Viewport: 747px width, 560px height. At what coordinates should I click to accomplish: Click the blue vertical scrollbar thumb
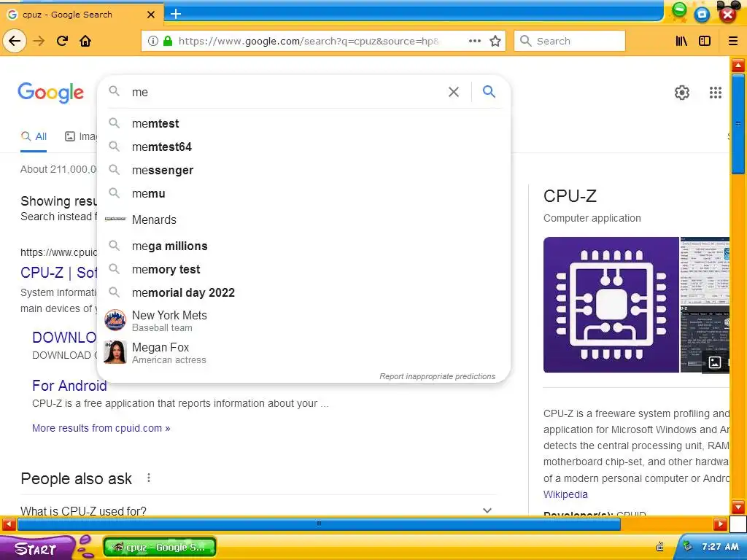738,125
